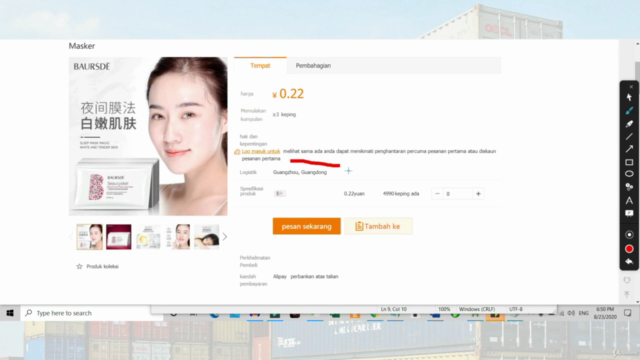
Task: Open the red color picker swatch
Action: click(629, 249)
